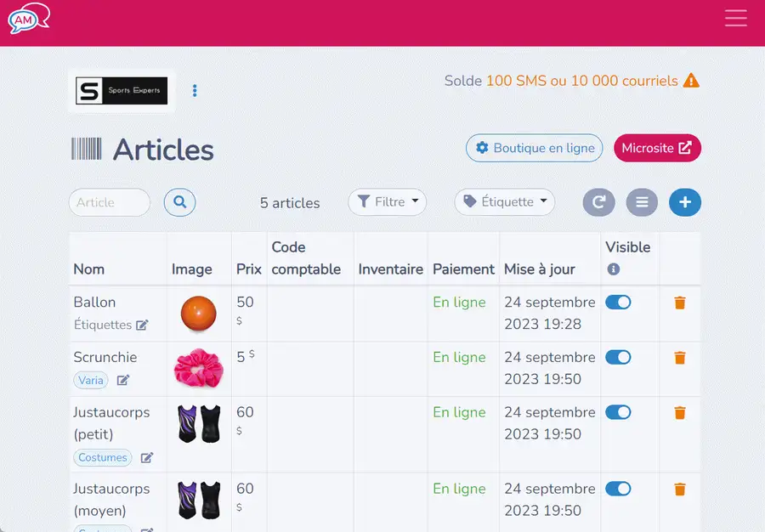Open the three-dot menu beside Sports Experts

point(195,91)
